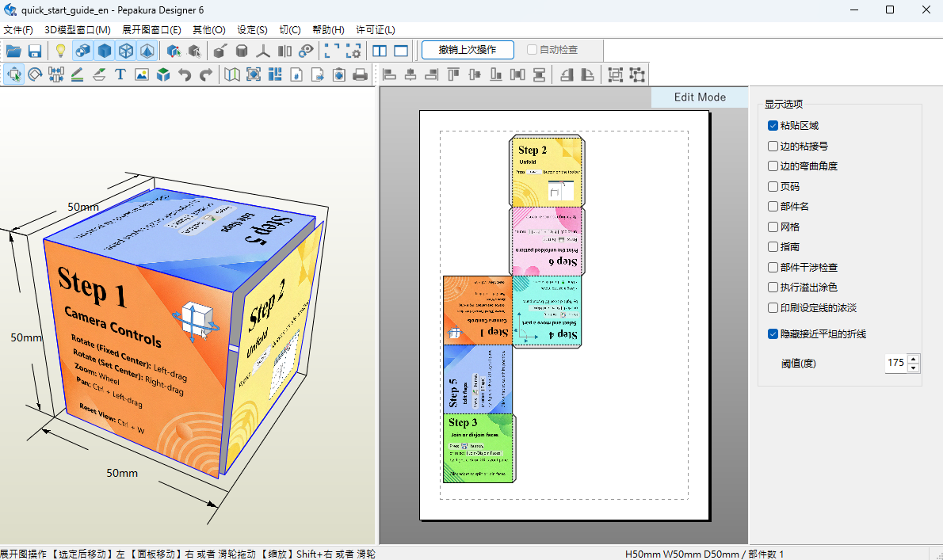The image size is (943, 560).
Task: Select the text tool T icon
Action: [120, 74]
